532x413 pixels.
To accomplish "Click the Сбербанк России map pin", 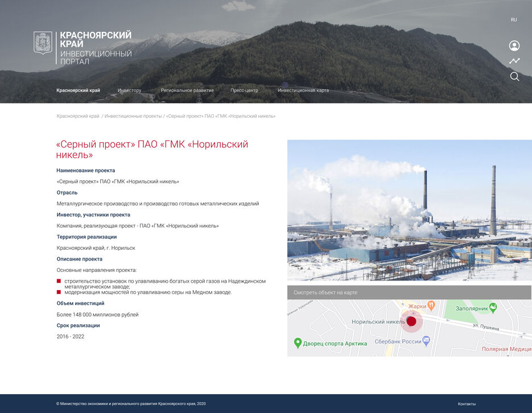I will [x=426, y=341].
